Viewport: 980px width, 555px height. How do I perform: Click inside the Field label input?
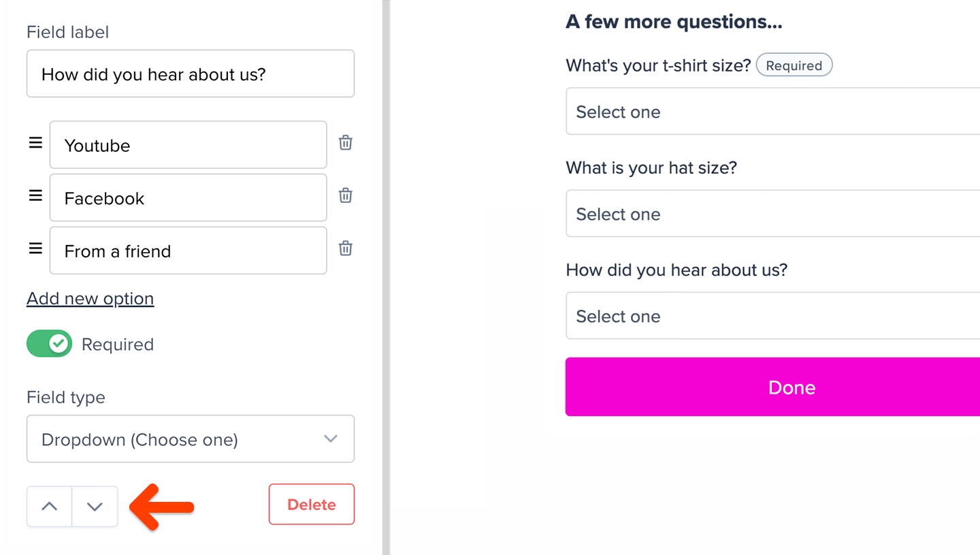point(191,74)
